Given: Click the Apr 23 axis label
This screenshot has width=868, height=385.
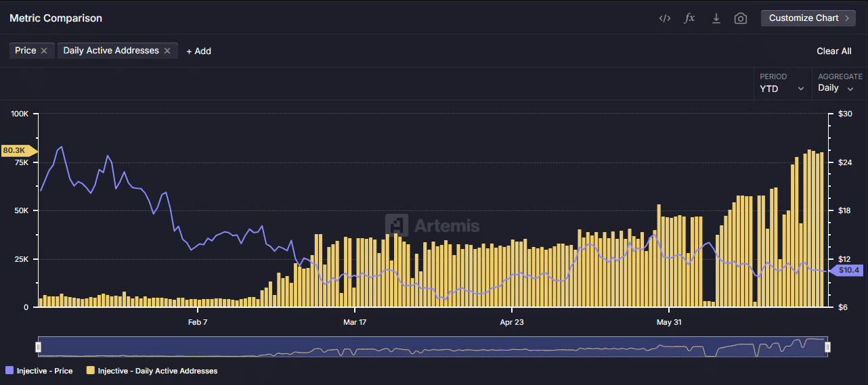Looking at the screenshot, I should pos(512,322).
